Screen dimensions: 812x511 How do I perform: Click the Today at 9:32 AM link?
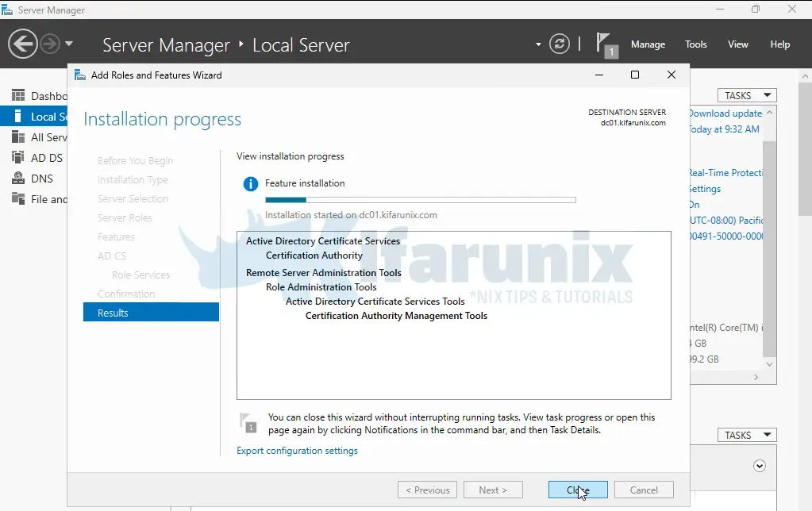tap(725, 129)
